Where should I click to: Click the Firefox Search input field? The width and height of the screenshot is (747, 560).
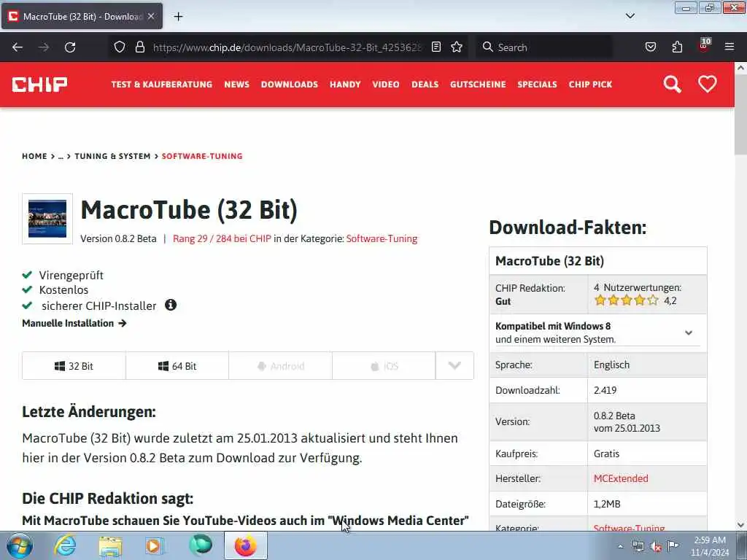[x=544, y=47]
